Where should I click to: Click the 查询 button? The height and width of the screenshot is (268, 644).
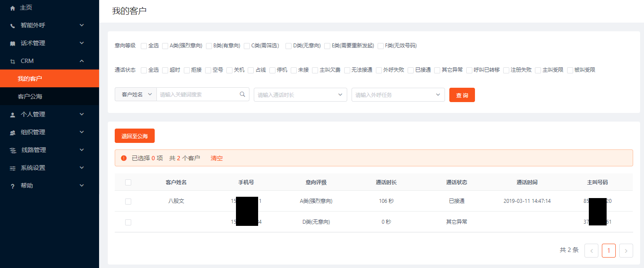coord(462,95)
